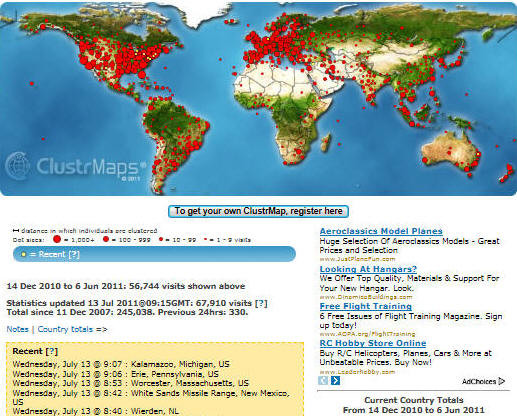Open the Looking At Hangars? ad link

coord(368,269)
